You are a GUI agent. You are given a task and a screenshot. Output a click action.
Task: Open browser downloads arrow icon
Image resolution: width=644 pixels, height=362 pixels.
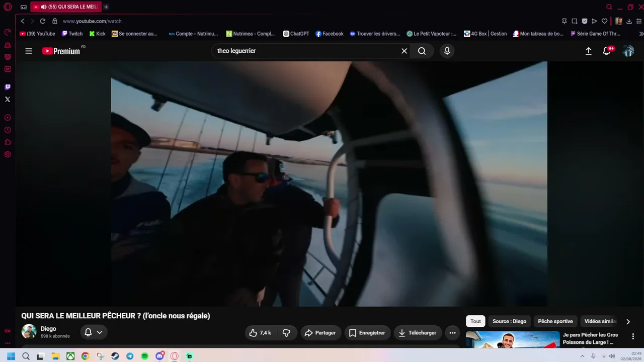629,21
